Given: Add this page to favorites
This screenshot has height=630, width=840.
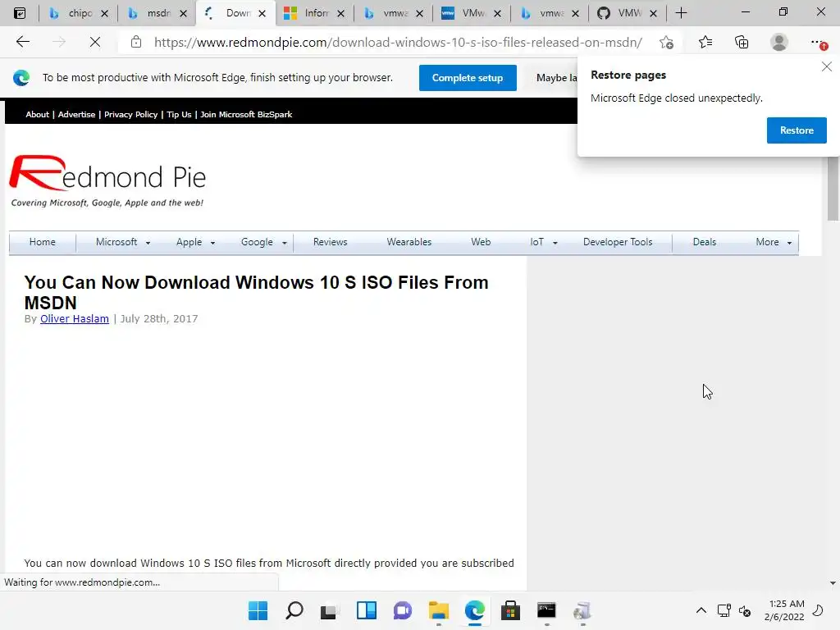Looking at the screenshot, I should tap(666, 43).
